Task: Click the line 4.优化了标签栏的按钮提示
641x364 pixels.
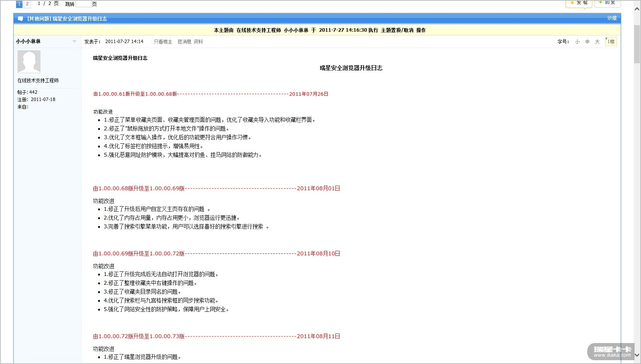Action: tap(154, 146)
